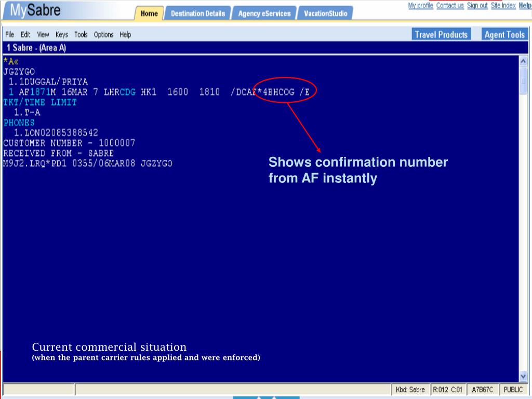Click the CDG airport code
This screenshot has height=399, width=532.
tap(128, 92)
